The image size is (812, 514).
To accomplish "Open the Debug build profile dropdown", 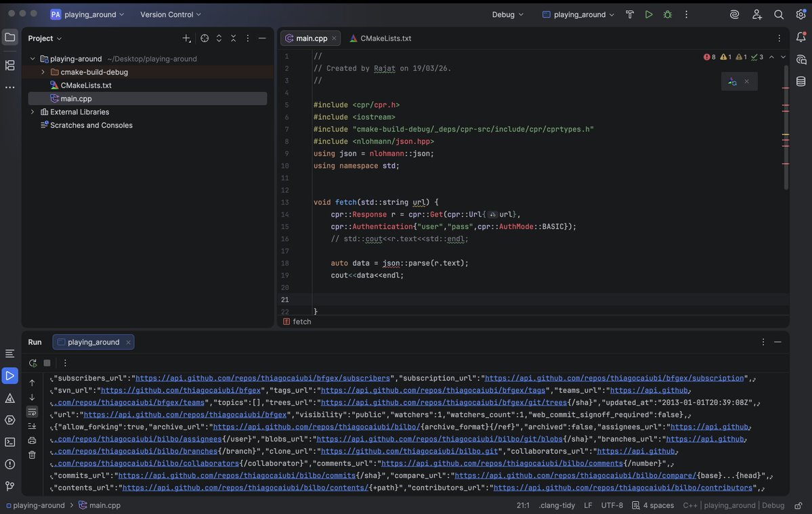I will tap(507, 14).
